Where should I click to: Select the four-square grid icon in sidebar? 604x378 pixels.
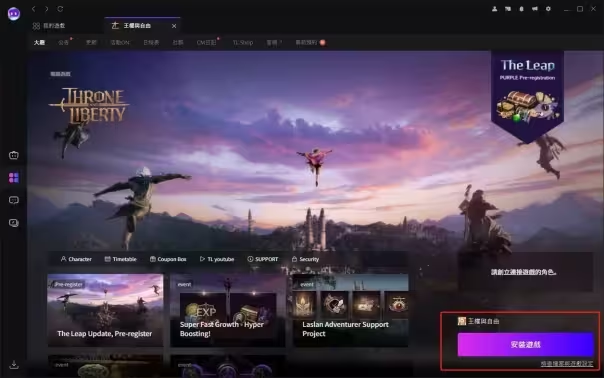click(x=14, y=178)
